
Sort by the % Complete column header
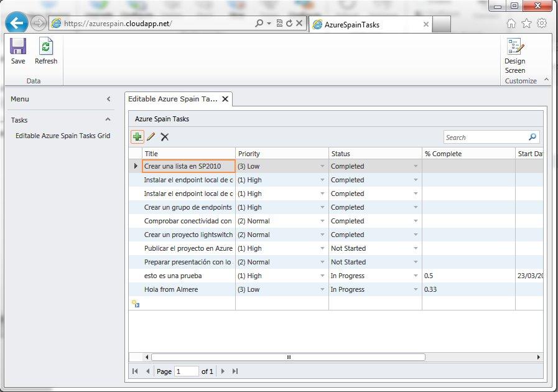468,154
